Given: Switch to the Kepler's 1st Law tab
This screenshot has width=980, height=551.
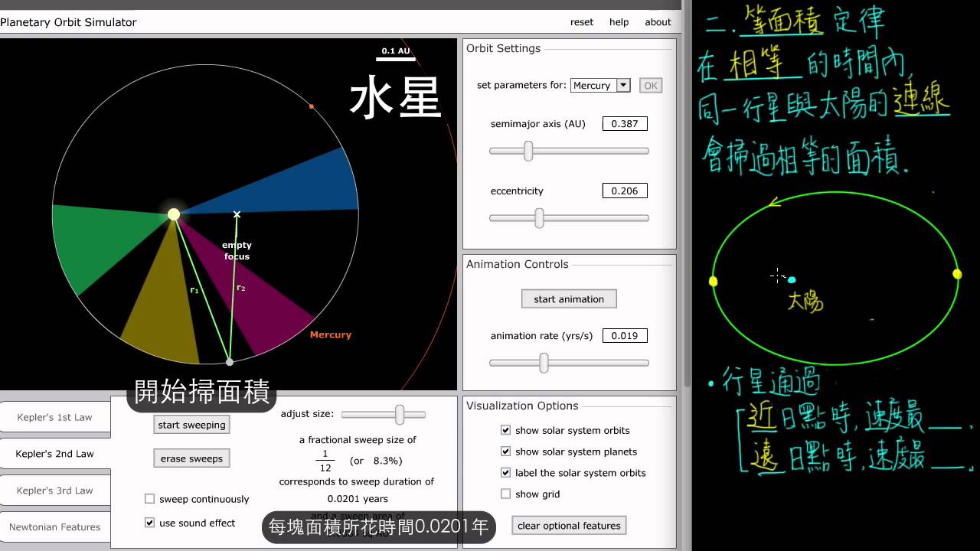Looking at the screenshot, I should pos(54,417).
